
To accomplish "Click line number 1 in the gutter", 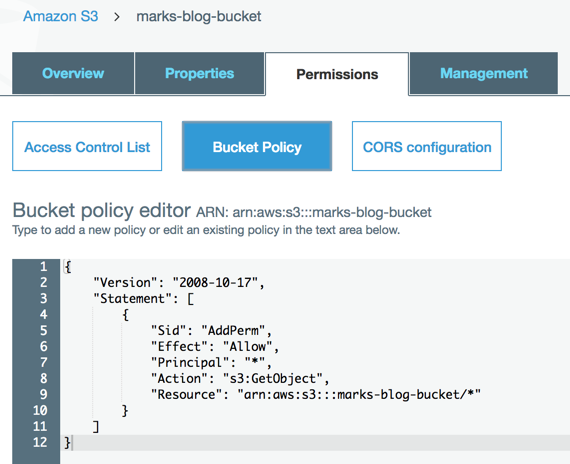I will [x=44, y=267].
